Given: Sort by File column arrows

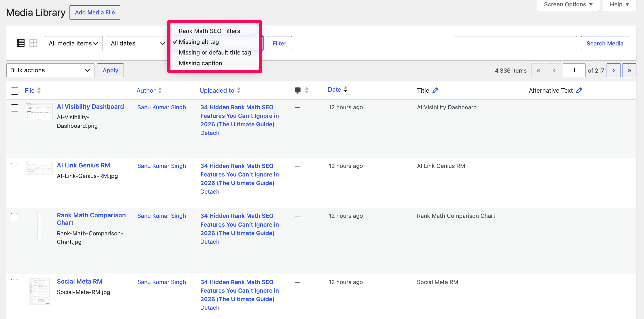Looking at the screenshot, I should 39,90.
